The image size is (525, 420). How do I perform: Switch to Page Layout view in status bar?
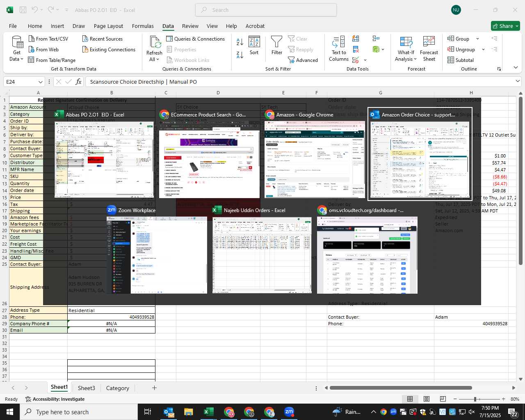pyautogui.click(x=426, y=399)
